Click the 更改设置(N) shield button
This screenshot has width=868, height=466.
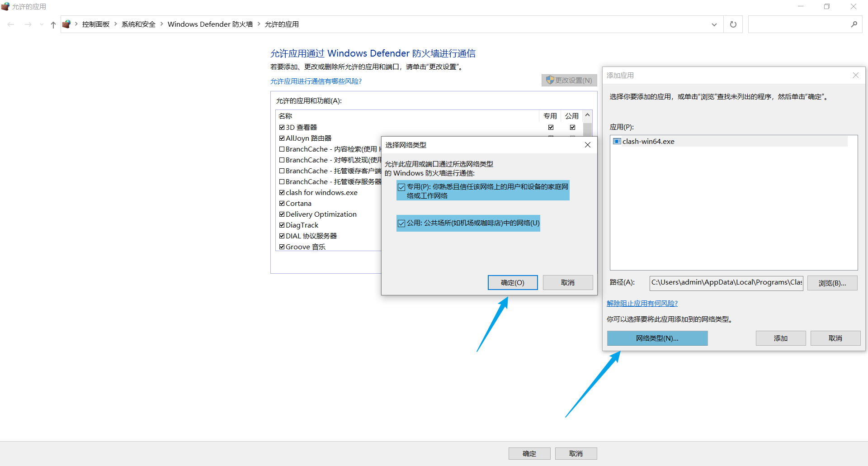[x=569, y=80]
